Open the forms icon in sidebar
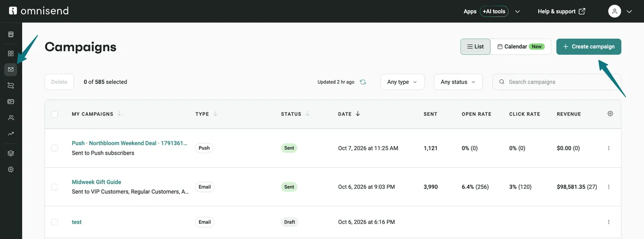Image resolution: width=644 pixels, height=239 pixels. (11, 101)
